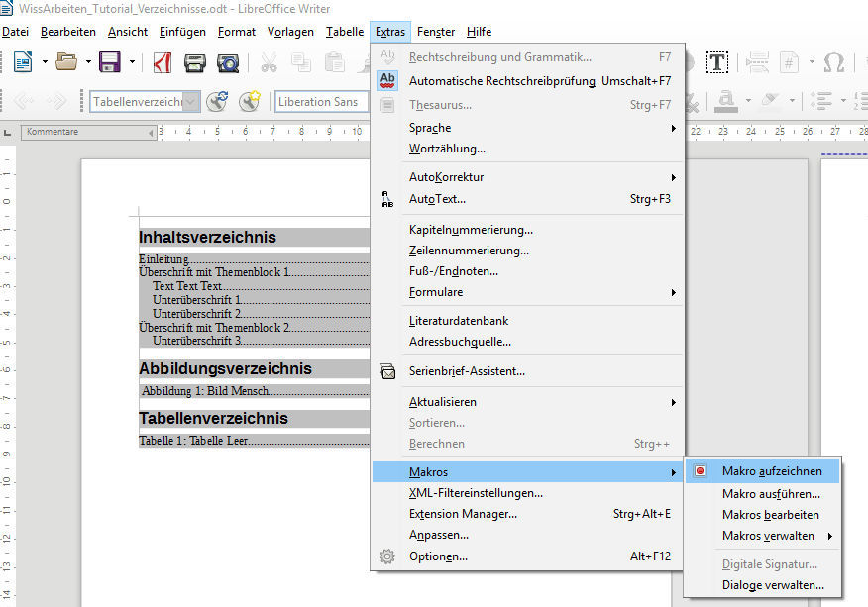Open the Insert Field dropdown arrow
This screenshot has width=868, height=607.
(x=812, y=62)
